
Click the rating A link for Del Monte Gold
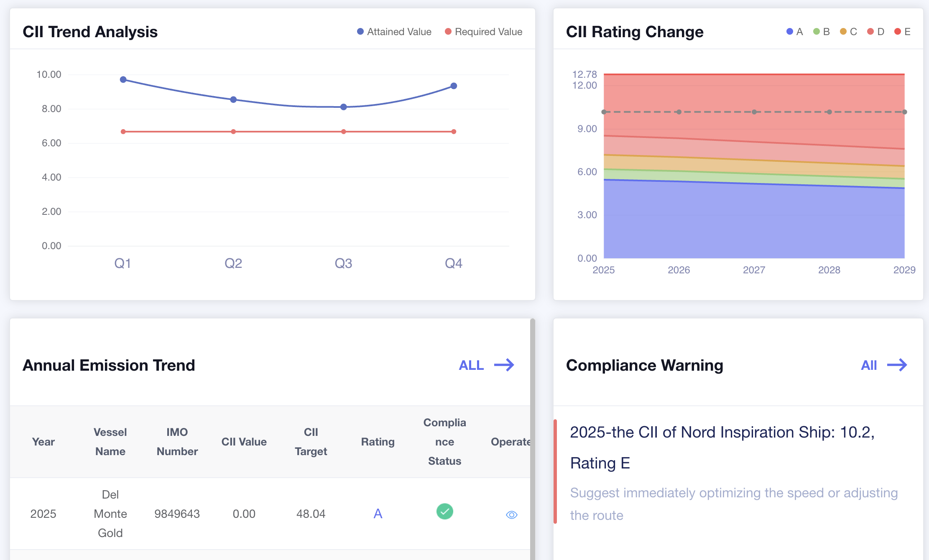click(x=378, y=514)
